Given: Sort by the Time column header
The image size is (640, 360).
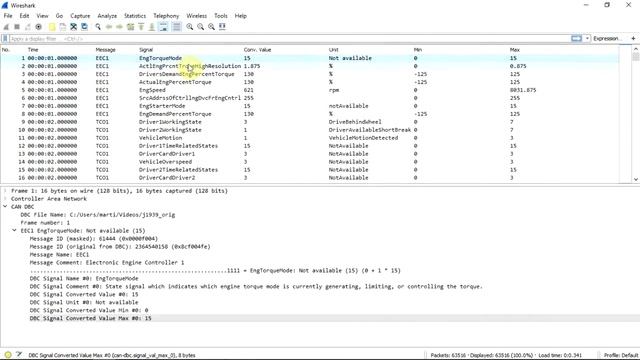Looking at the screenshot, I should (33, 50).
